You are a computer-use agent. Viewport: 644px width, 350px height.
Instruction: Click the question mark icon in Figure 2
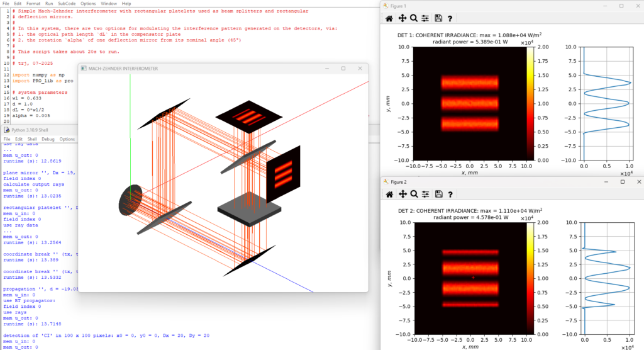(450, 194)
